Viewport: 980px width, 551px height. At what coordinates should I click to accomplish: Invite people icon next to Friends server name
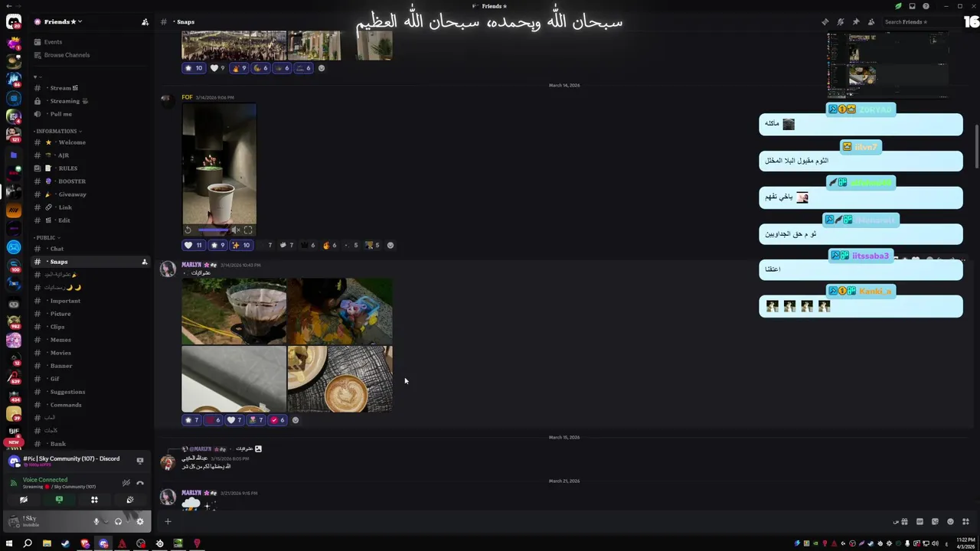coord(145,21)
